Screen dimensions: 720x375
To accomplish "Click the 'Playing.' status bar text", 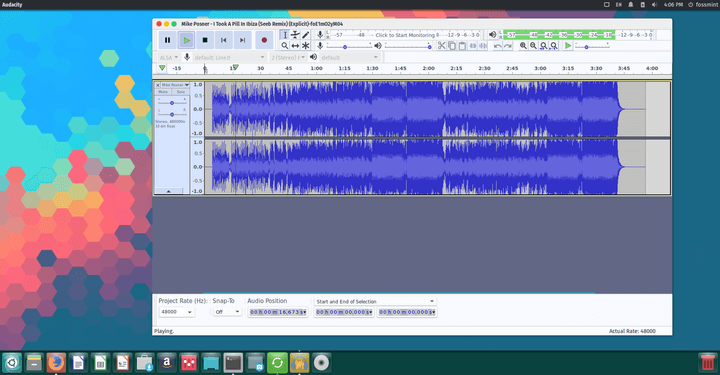I will (164, 331).
